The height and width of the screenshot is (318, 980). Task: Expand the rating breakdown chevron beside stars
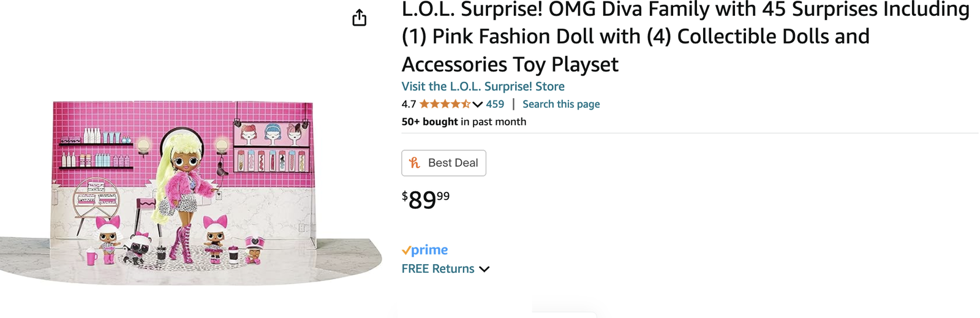(x=478, y=105)
